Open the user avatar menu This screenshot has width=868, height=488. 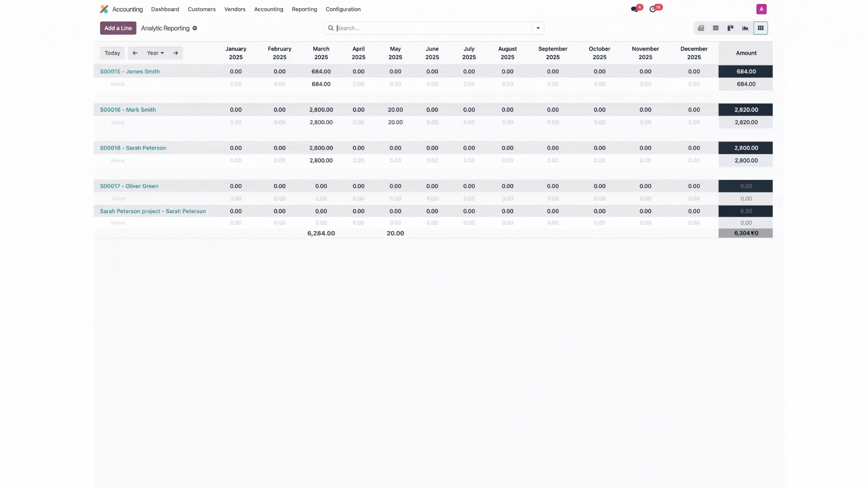pos(761,9)
